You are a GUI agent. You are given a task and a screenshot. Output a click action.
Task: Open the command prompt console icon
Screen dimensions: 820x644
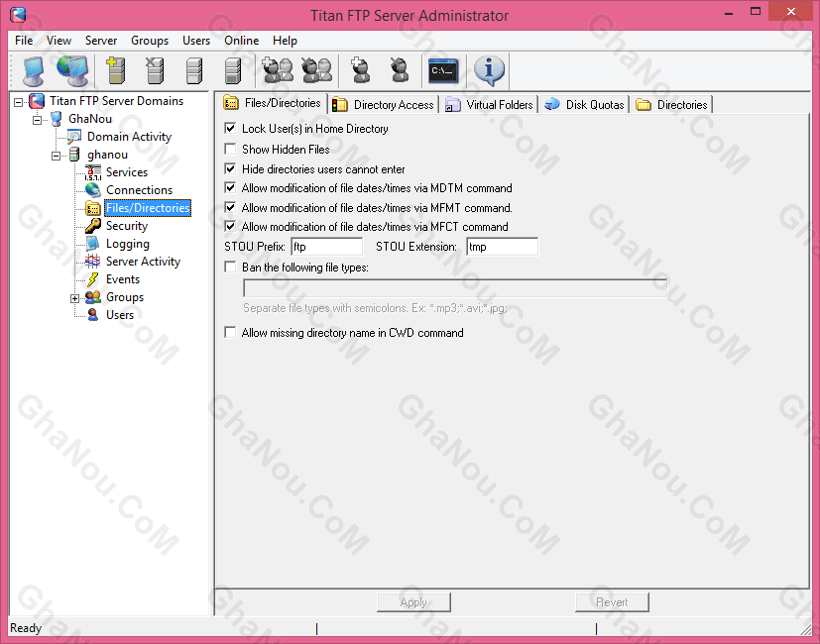pos(443,70)
